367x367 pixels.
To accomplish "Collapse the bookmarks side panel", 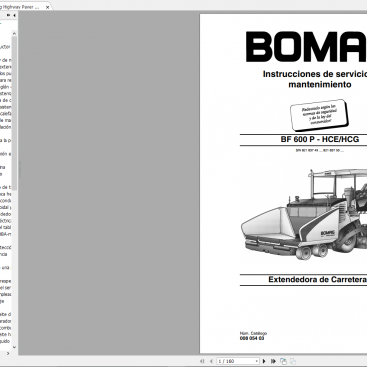I will 14,15.
